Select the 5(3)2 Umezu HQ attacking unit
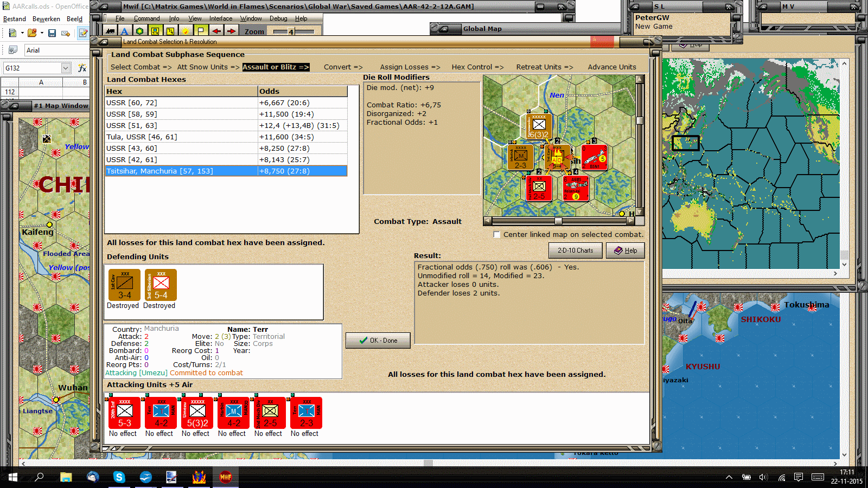The width and height of the screenshot is (868, 488). 197,413
